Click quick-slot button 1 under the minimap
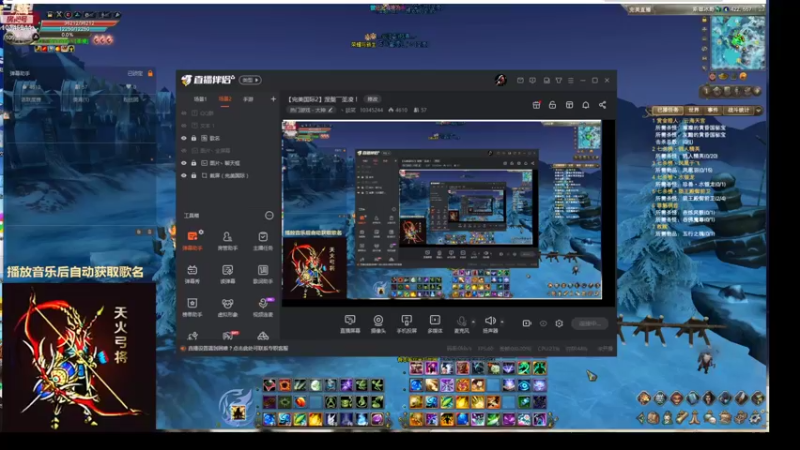 click(706, 91)
